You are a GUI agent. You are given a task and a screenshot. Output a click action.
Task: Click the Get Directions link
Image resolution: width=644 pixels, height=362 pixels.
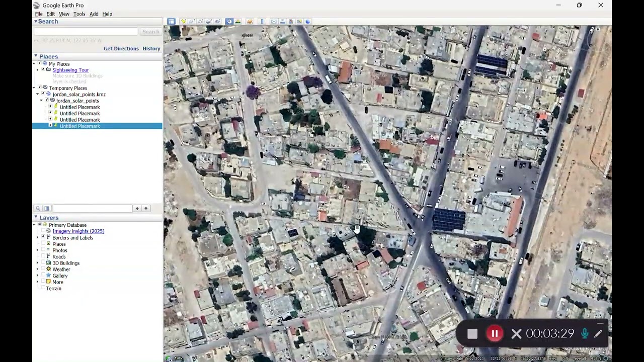point(121,49)
